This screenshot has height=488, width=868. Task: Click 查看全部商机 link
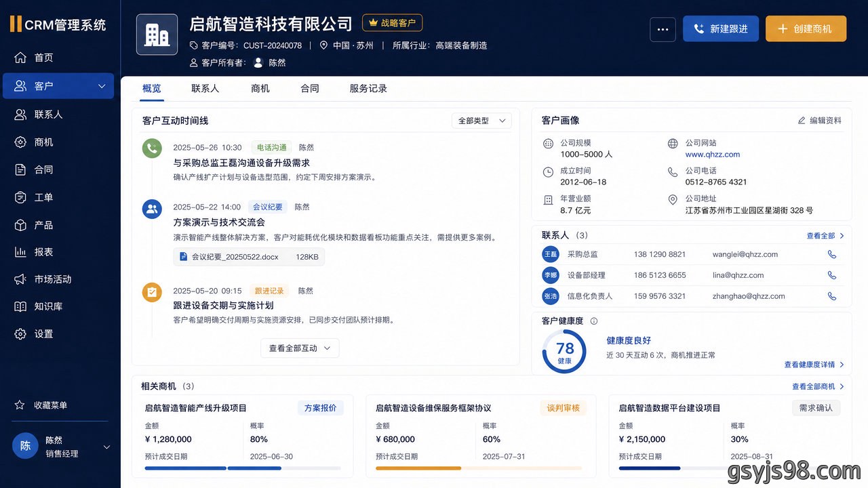818,386
